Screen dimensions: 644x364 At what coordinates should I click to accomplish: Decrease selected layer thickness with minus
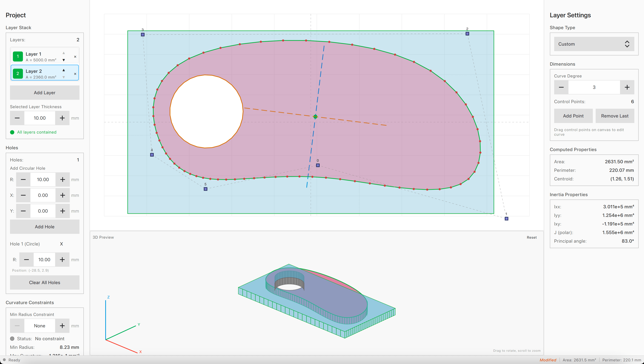click(x=17, y=118)
